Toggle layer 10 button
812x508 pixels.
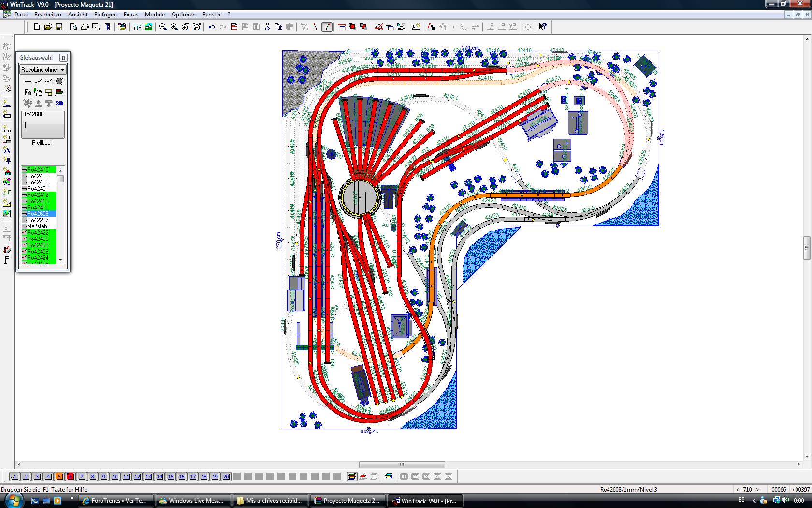pos(115,477)
